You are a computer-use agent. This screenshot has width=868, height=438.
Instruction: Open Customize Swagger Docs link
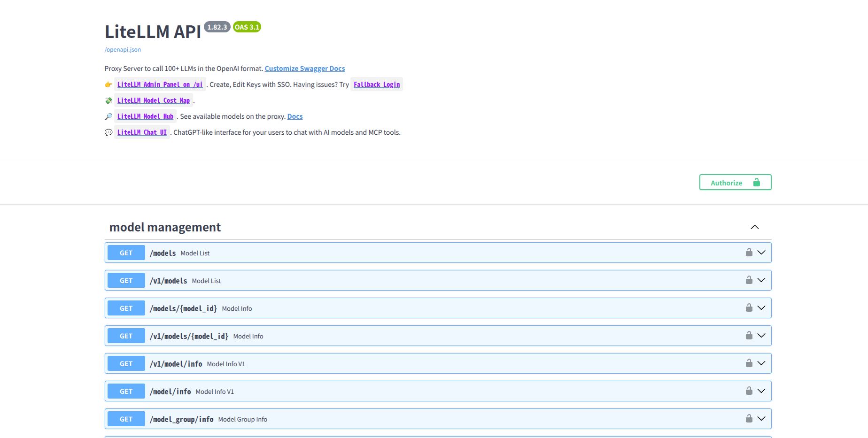305,69
